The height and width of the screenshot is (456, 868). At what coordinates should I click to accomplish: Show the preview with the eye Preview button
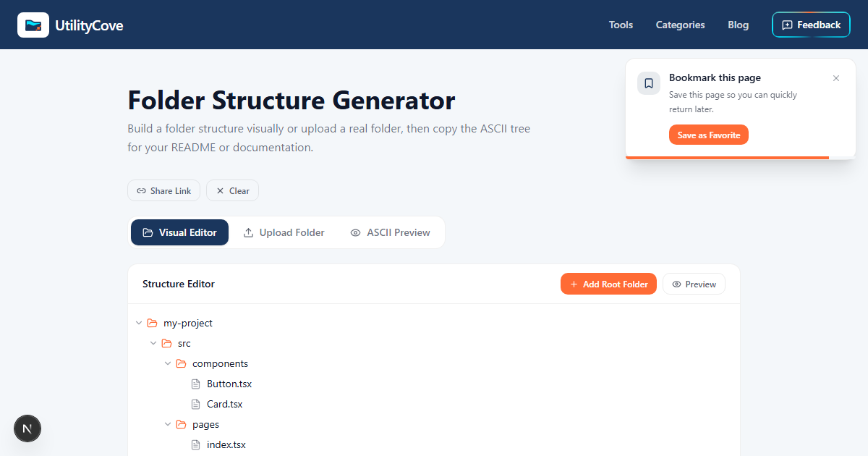click(x=694, y=284)
